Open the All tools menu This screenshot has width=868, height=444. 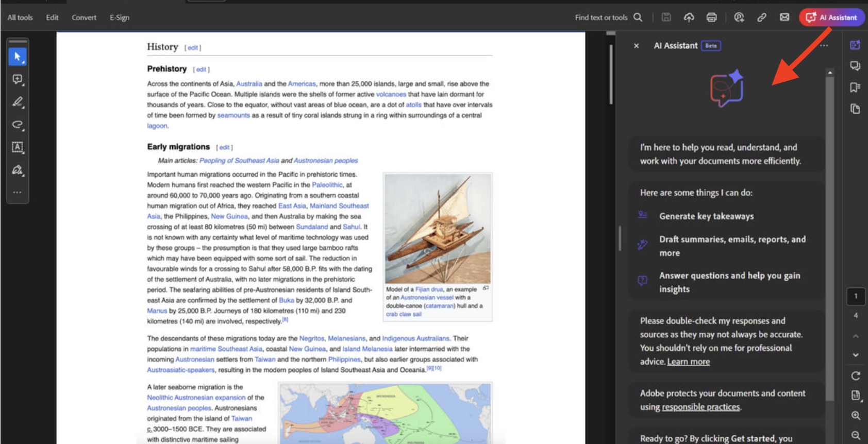click(x=20, y=18)
